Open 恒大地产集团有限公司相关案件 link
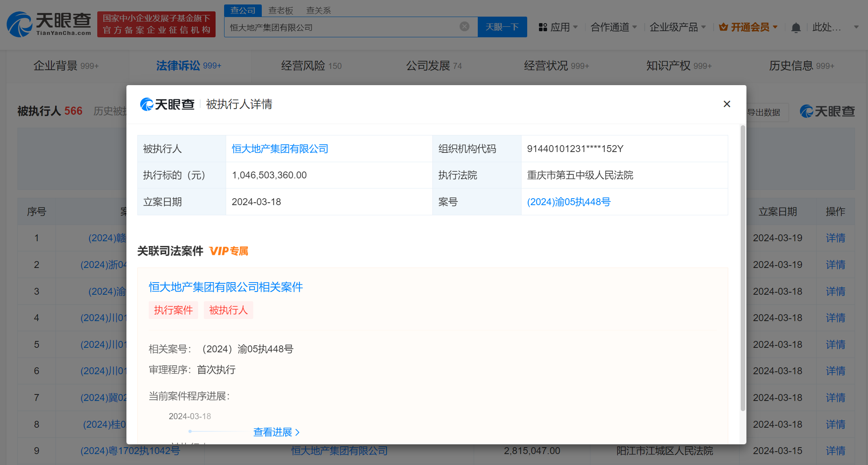The image size is (868, 465). [x=226, y=287]
